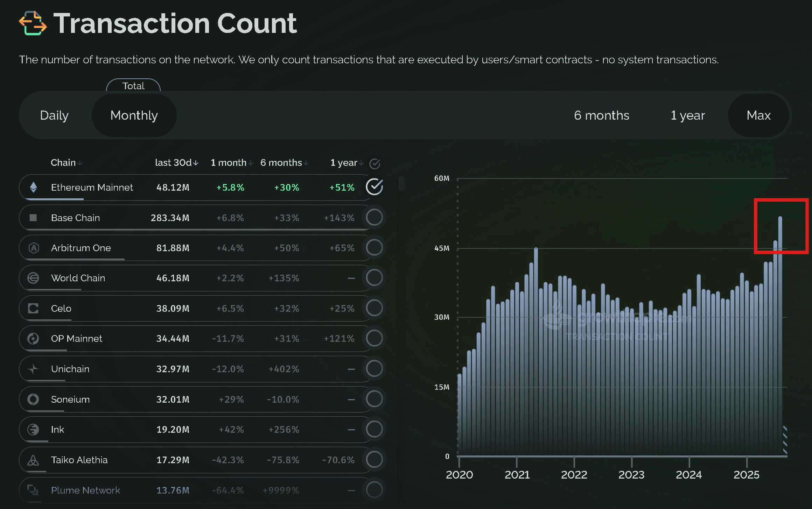Enable the Arbitrum One selector circle
This screenshot has width=812, height=509.
click(374, 247)
